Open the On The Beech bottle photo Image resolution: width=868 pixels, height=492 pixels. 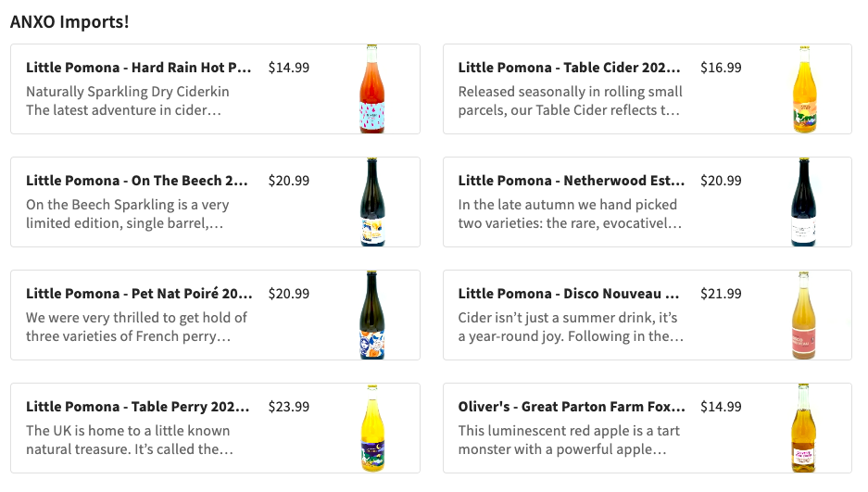tap(371, 202)
